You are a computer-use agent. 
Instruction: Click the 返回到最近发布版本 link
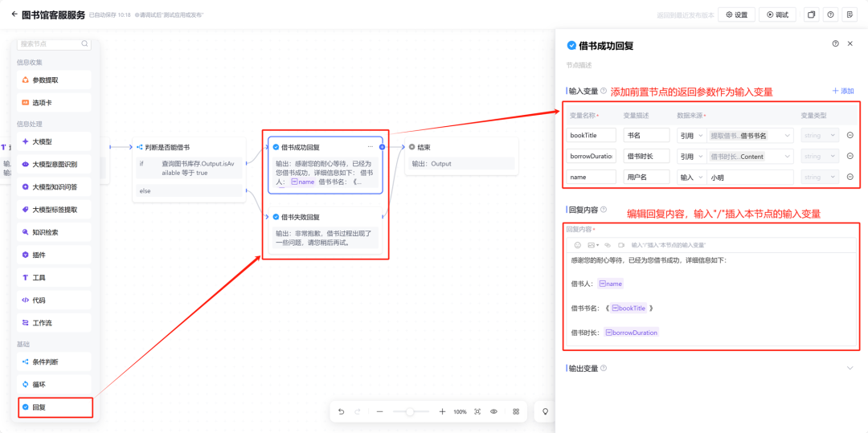tap(686, 15)
